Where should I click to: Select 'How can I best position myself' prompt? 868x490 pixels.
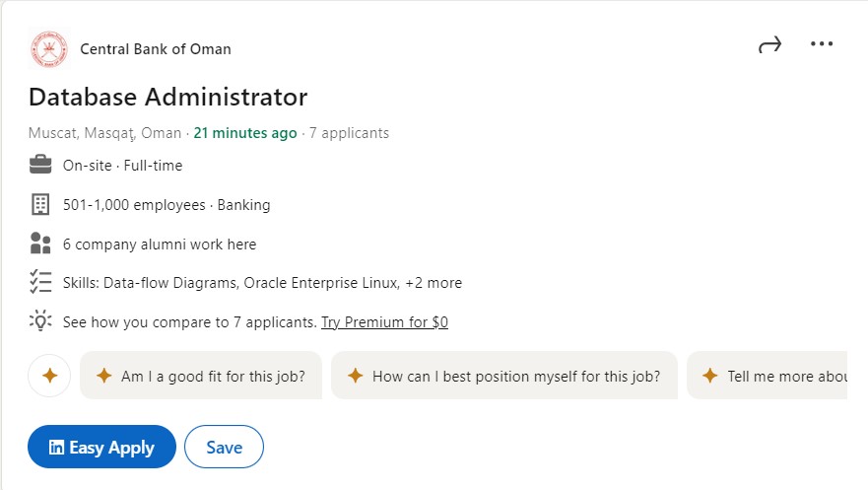(503, 376)
